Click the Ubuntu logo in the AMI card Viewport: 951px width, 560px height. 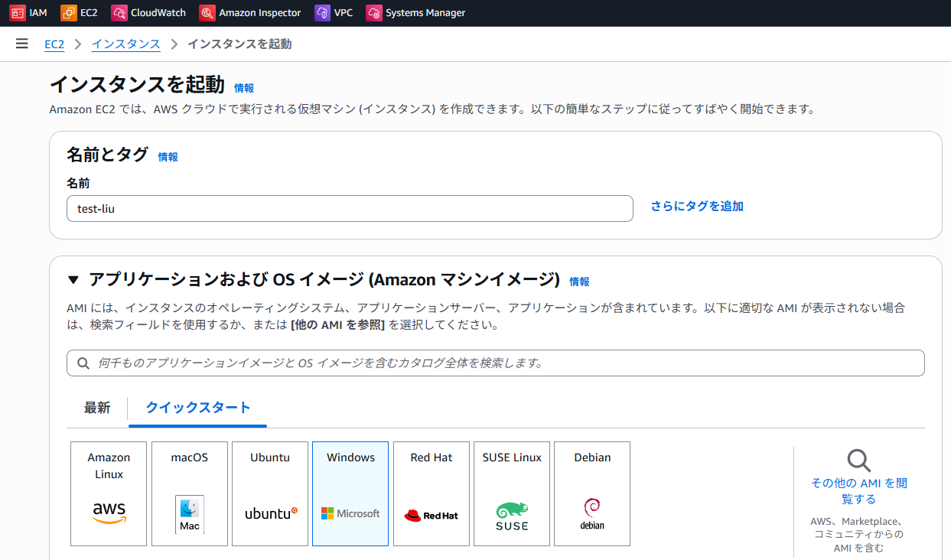[269, 513]
